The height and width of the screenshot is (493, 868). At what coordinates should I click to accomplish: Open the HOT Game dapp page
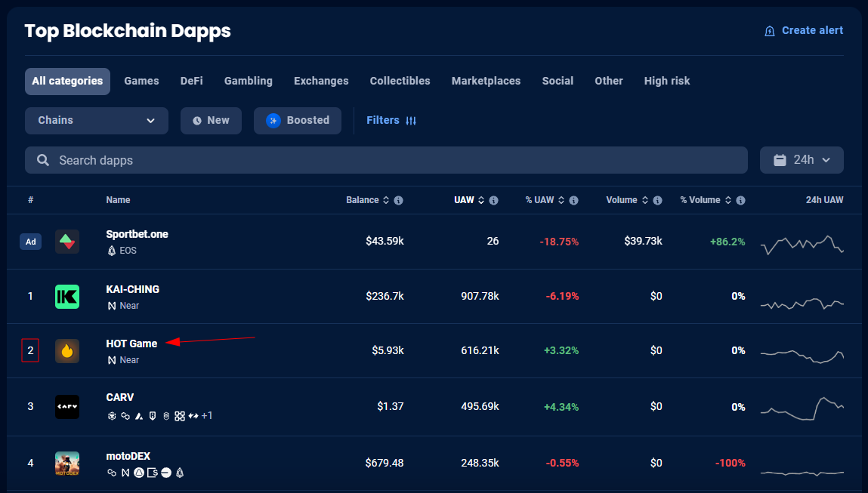point(131,344)
